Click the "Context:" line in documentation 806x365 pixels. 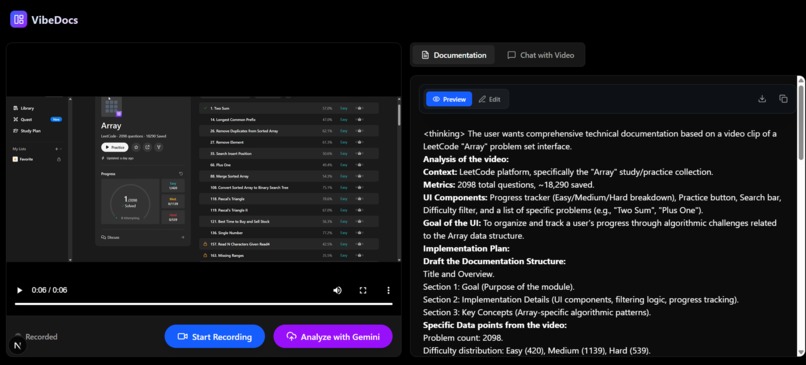(567, 172)
